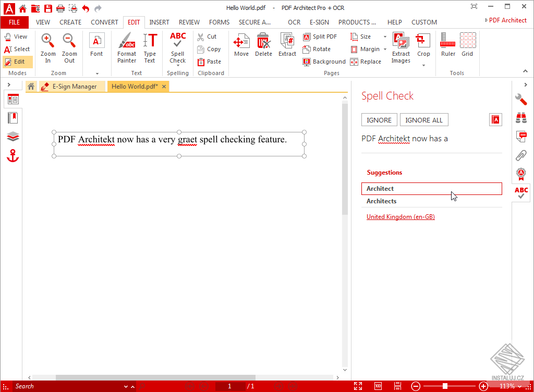
Task: Select the Crop tool
Action: click(423, 45)
